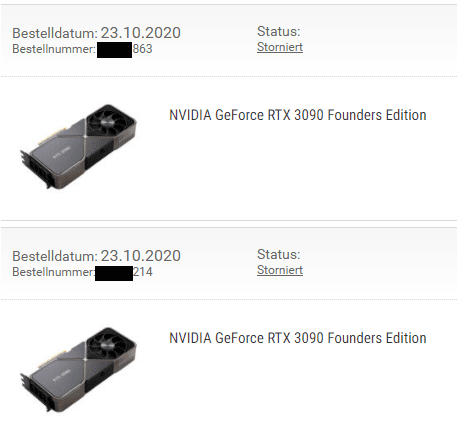Open Storniert status link for order ending 863
Screen dimensions: 457x438
pos(280,47)
